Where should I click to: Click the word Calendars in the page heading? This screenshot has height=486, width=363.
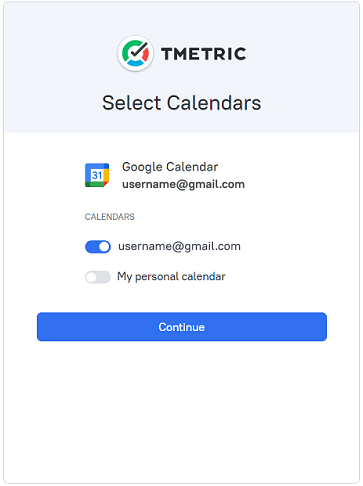coord(214,103)
